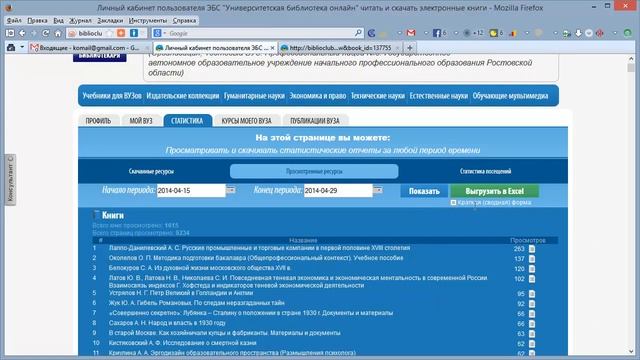Toggle Краткая (сводная) форма checkbox

[x=453, y=202]
